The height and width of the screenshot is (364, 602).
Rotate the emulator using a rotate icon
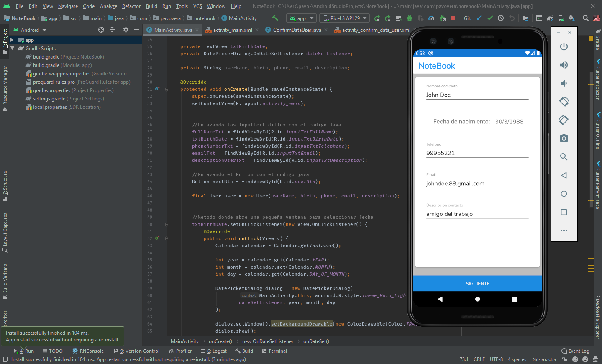[564, 102]
